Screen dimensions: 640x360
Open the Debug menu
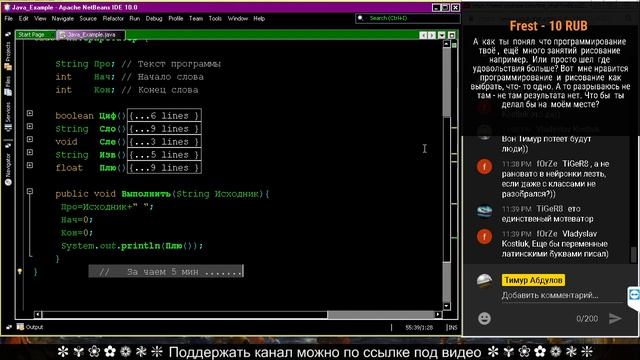coord(154,18)
